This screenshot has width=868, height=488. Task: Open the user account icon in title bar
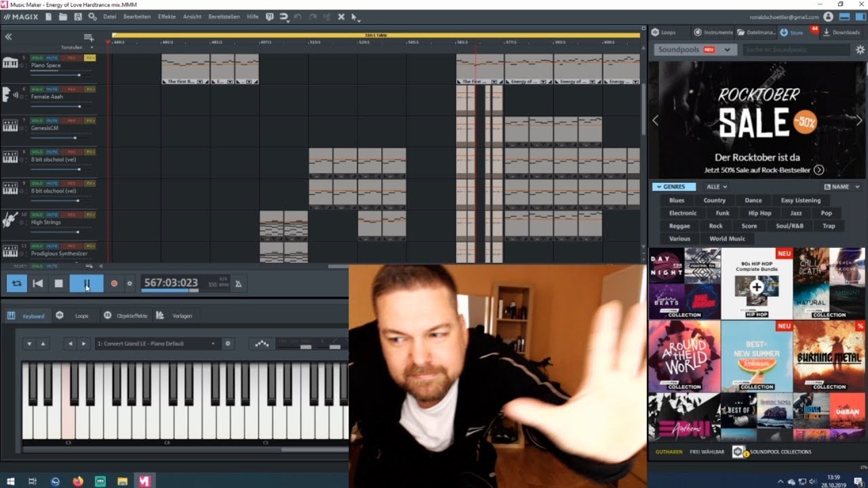coord(828,16)
